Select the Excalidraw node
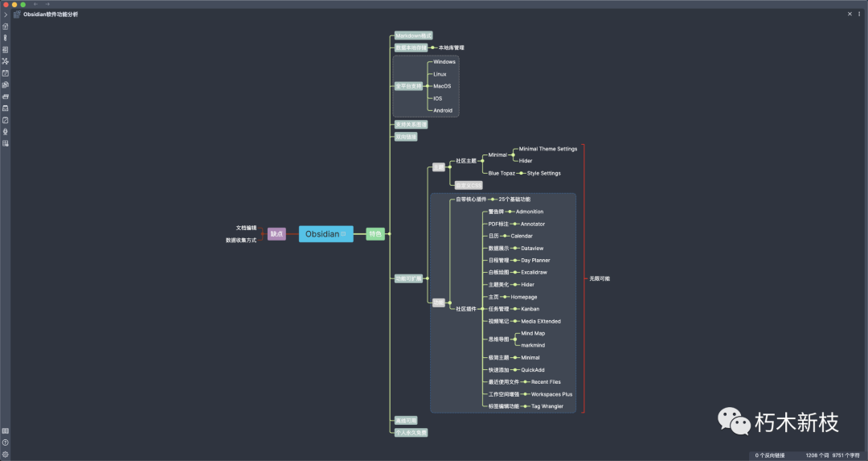The height and width of the screenshot is (461, 868). coord(534,272)
